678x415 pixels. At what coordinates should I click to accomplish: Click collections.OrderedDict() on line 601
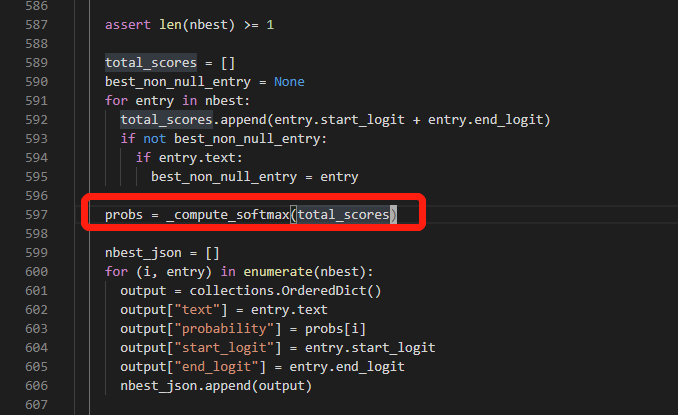point(285,291)
